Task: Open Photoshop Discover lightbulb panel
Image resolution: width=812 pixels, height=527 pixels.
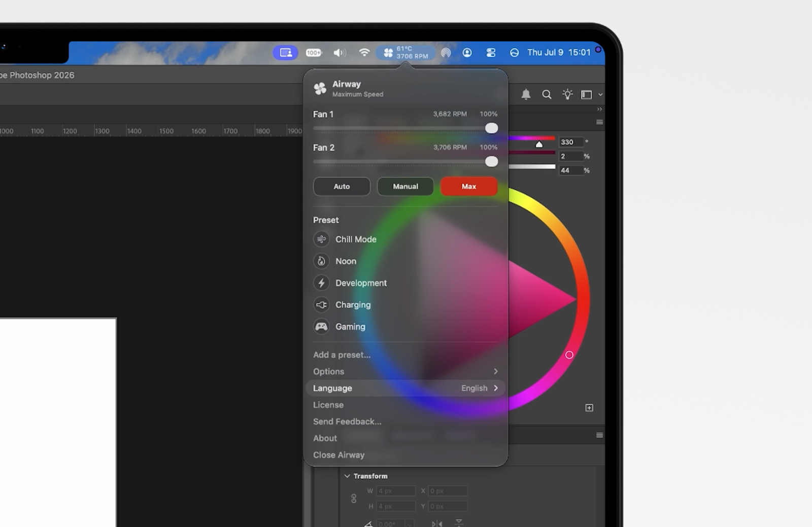Action: [567, 94]
